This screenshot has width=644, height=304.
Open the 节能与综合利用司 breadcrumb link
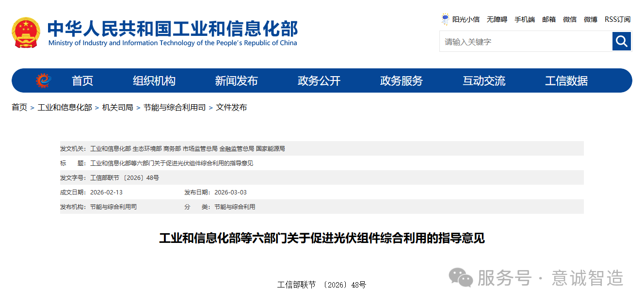176,107
